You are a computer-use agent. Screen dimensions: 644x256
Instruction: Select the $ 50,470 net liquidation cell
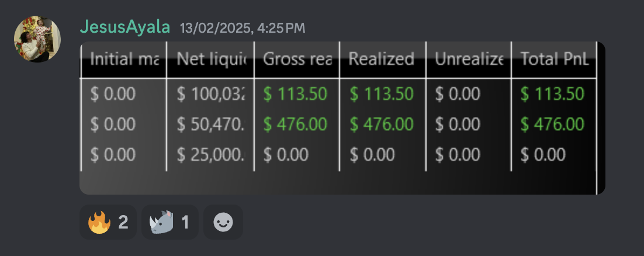click(211, 124)
